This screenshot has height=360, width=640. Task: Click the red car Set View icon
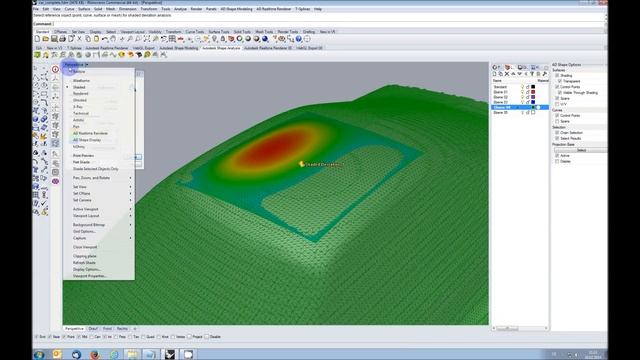coord(180,39)
